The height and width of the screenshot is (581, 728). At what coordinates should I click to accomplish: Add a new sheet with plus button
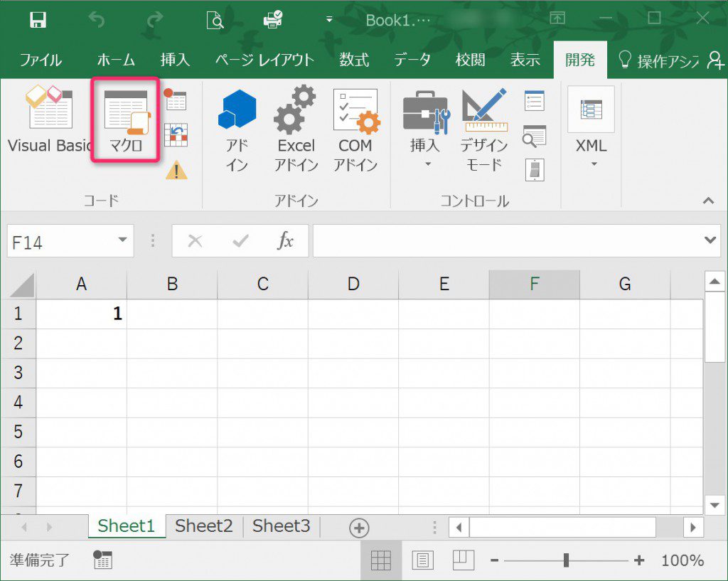tap(359, 528)
